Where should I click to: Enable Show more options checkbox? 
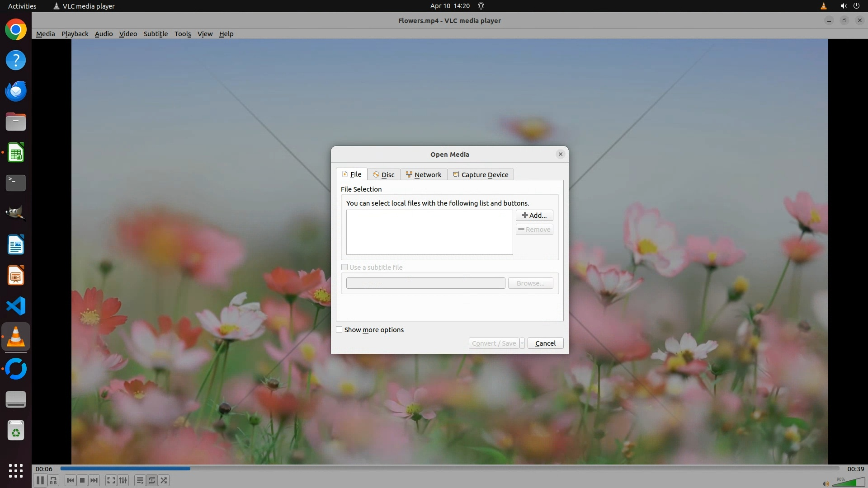click(339, 330)
